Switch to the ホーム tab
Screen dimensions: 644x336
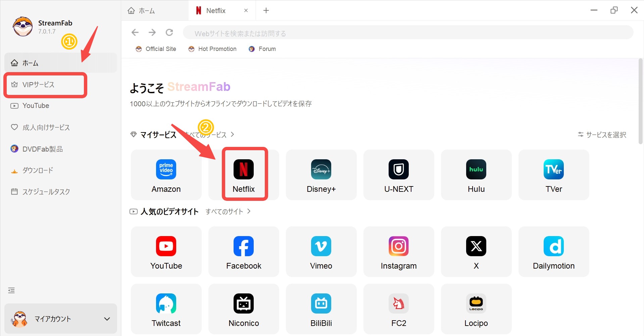[146, 10]
